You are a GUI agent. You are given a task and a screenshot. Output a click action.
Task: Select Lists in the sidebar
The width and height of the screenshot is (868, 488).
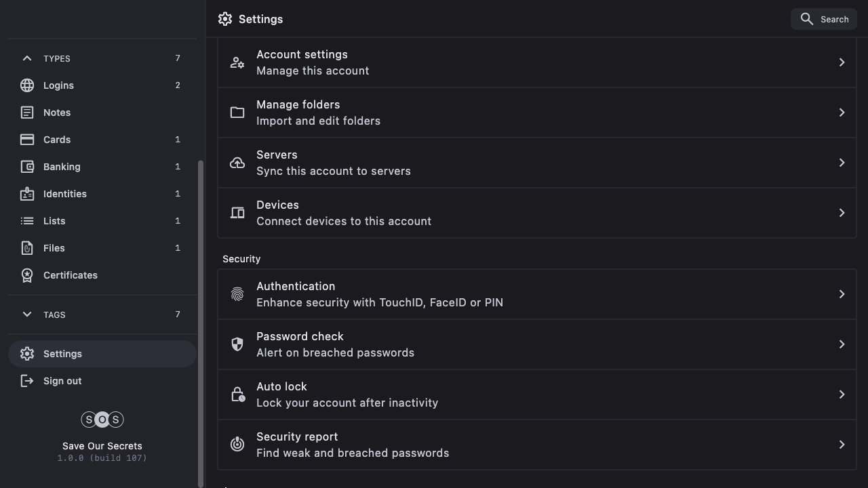(x=54, y=221)
